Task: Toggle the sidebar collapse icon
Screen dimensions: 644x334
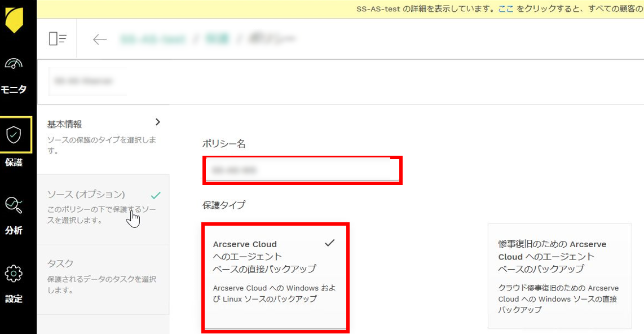Action: click(58, 38)
